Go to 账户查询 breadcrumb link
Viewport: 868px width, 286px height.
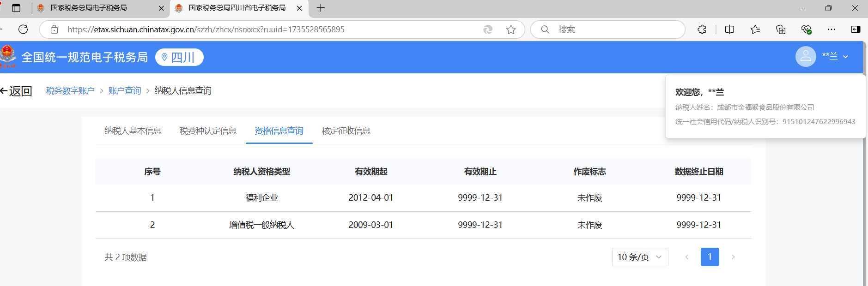[x=125, y=91]
